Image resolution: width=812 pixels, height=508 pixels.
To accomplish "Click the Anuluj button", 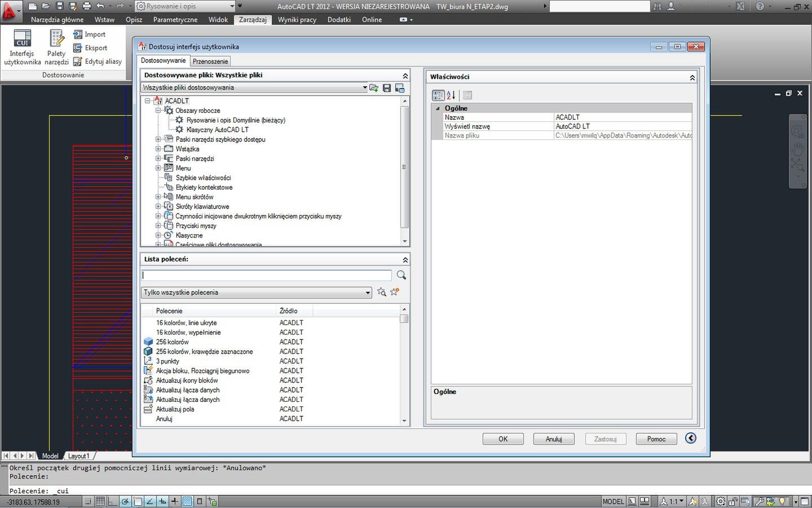I will pos(554,439).
